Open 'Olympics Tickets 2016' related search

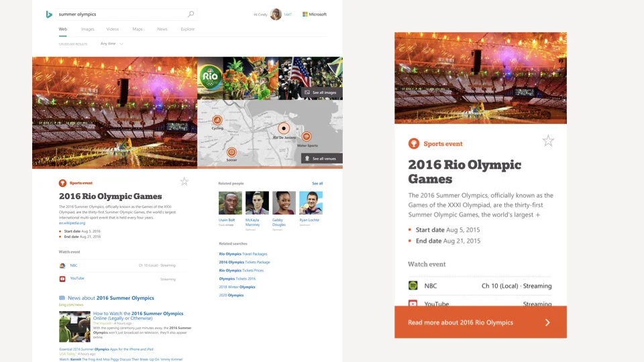(x=237, y=279)
